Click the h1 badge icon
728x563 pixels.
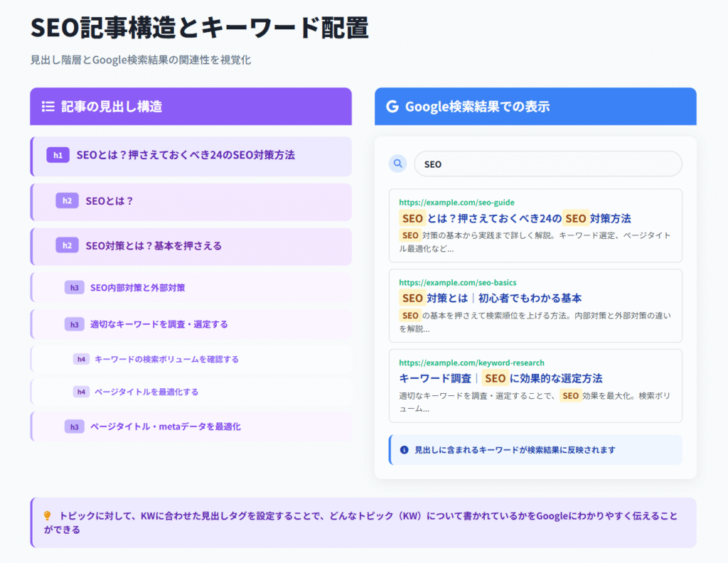58,155
